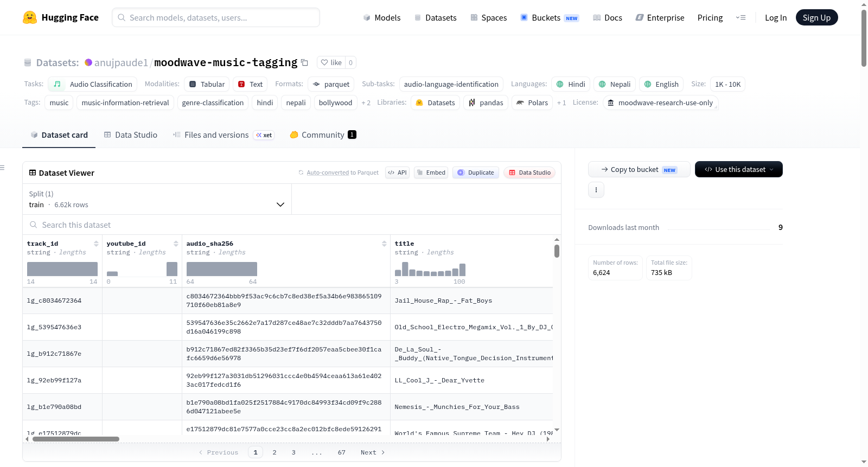This screenshot has width=868, height=467.
Task: Open Docs in top navigation
Action: pyautogui.click(x=607, y=17)
